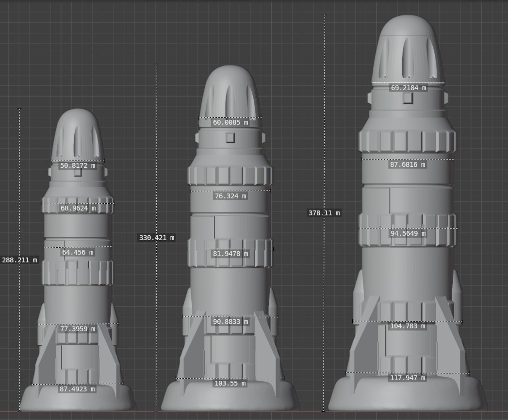Select the 60.0085 m measurement label
508x420 pixels.
click(230, 122)
